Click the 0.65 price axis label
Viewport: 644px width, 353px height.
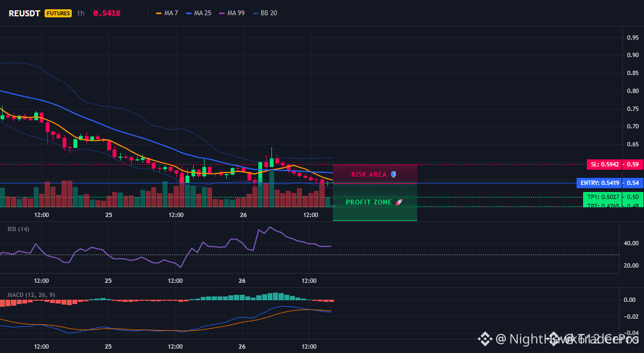[x=633, y=144]
